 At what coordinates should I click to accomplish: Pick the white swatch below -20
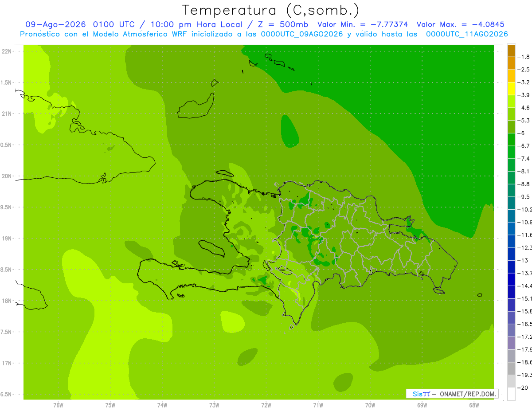point(511,394)
